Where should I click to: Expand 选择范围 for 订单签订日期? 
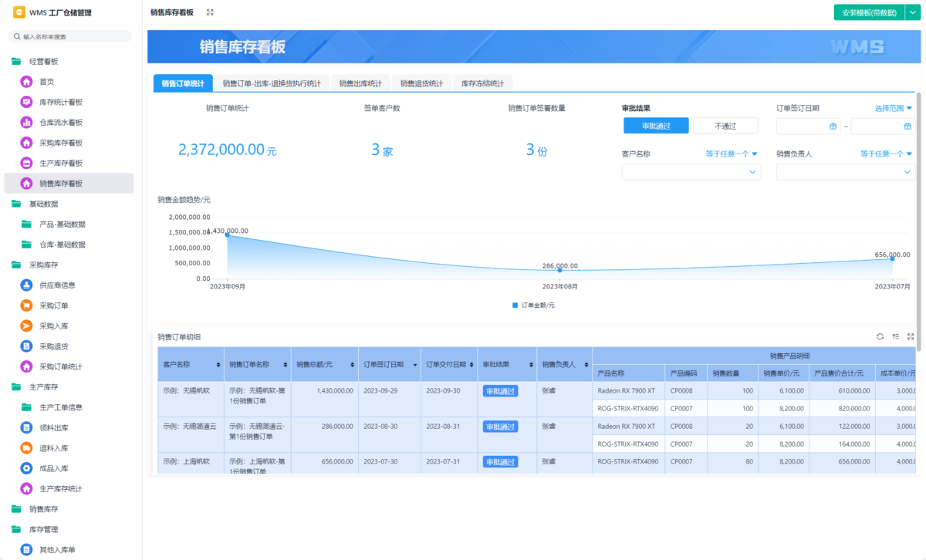point(894,107)
